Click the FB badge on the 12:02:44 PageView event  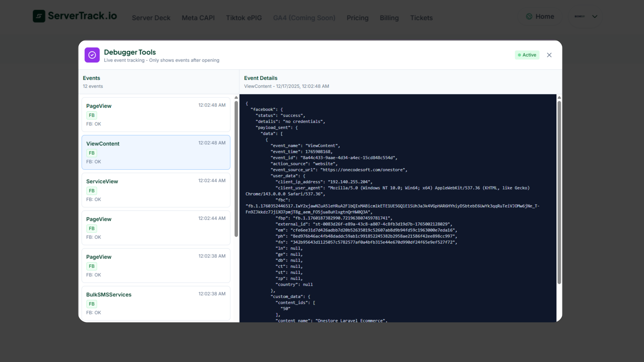click(x=92, y=228)
